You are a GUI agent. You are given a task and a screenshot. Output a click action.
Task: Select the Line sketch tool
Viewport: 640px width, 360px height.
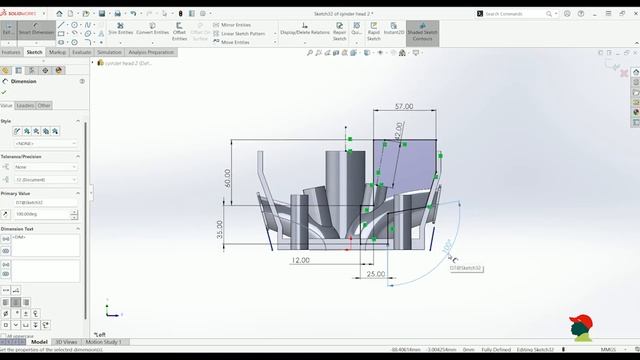[x=61, y=25]
